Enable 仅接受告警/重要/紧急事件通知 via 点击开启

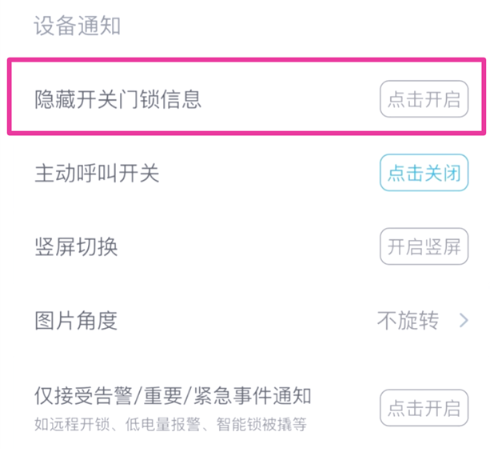(424, 408)
